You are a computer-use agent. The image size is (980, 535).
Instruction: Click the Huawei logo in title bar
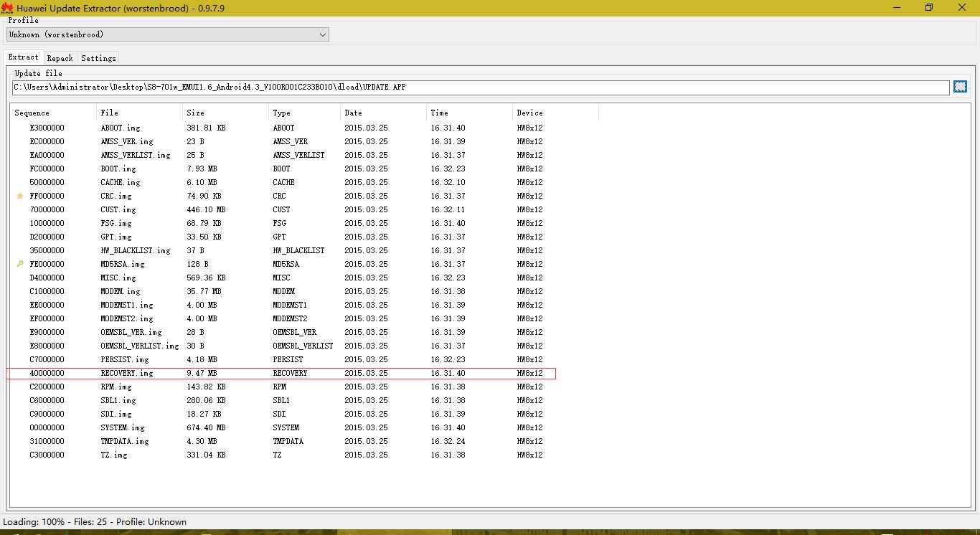7,7
